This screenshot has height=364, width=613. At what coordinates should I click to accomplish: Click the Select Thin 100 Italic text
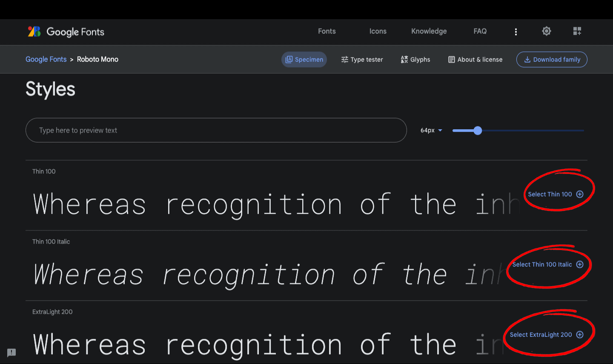(542, 264)
